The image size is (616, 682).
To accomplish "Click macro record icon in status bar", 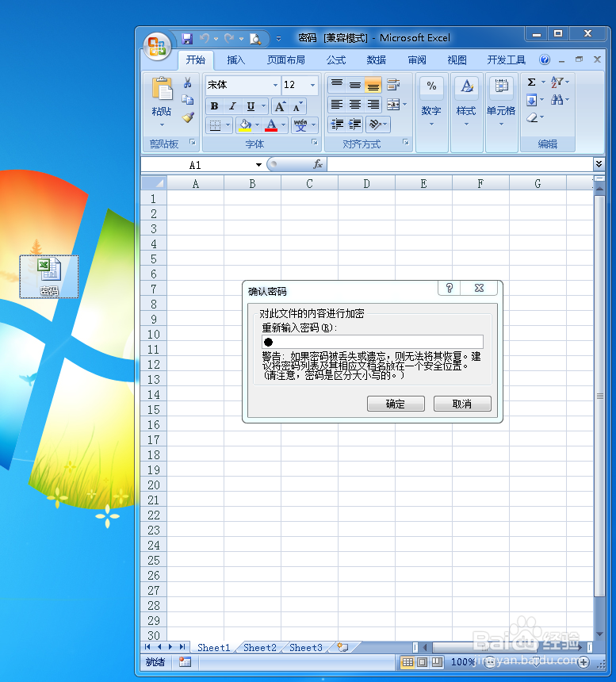I will 185,662.
